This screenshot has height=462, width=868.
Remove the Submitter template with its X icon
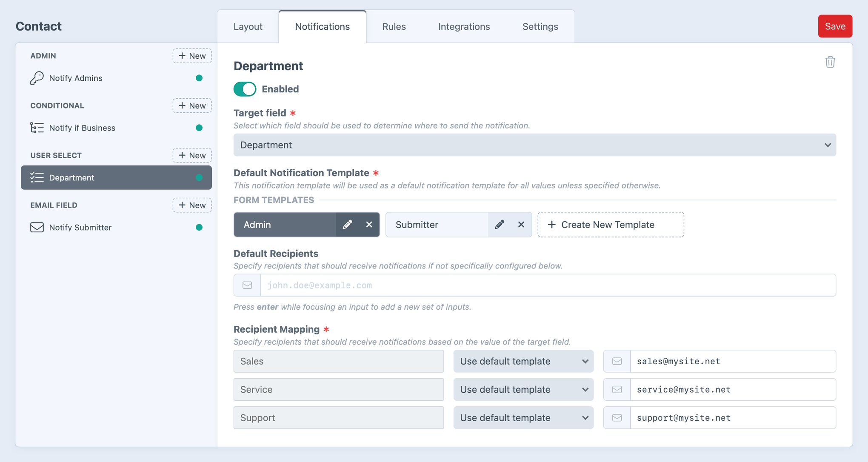pos(521,225)
